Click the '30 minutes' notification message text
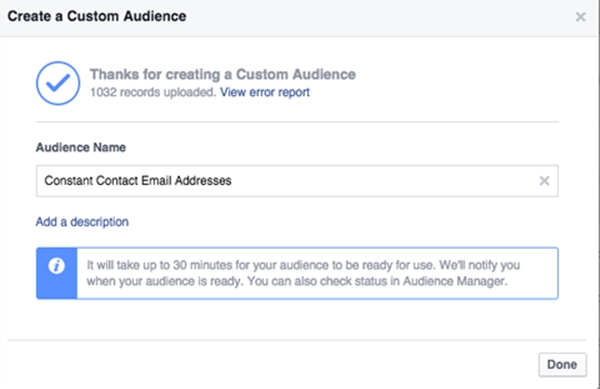Screen dimensions: 600x389 click(303, 273)
